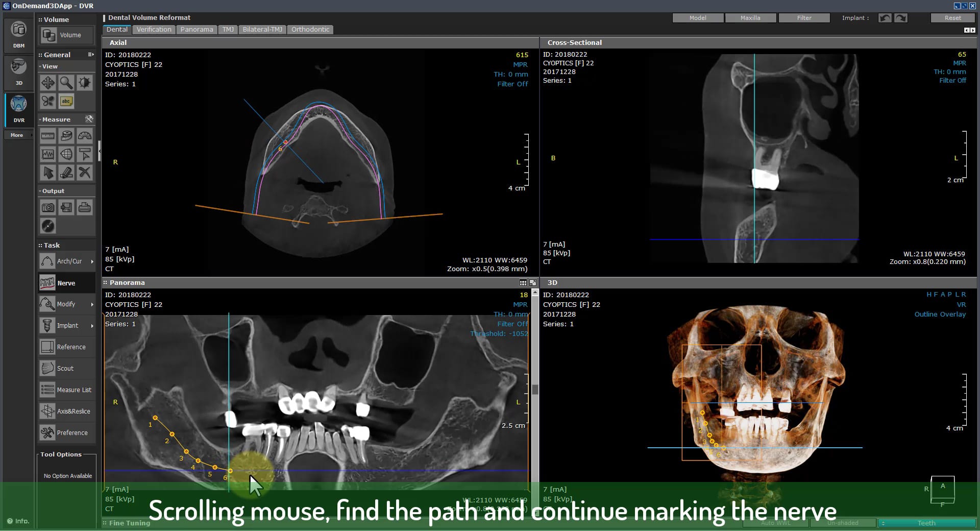Collapse the left tool panel handle
This screenshot has width=980, height=531.
pyautogui.click(x=100, y=151)
